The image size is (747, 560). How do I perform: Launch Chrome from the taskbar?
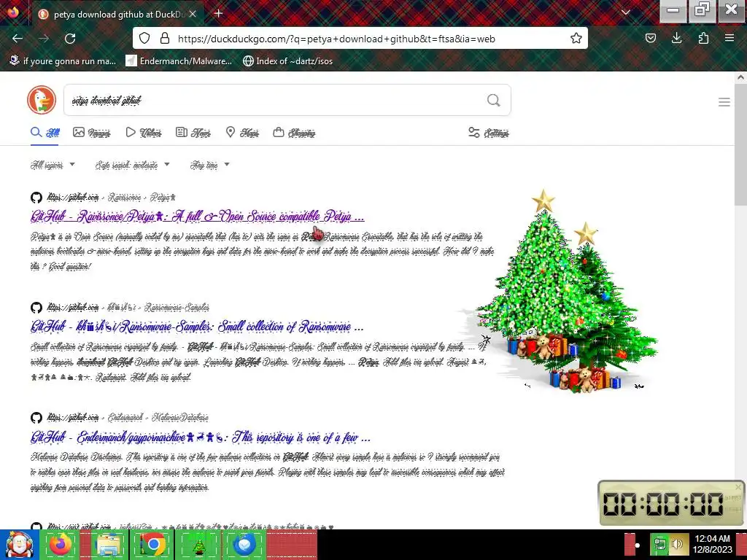point(152,544)
